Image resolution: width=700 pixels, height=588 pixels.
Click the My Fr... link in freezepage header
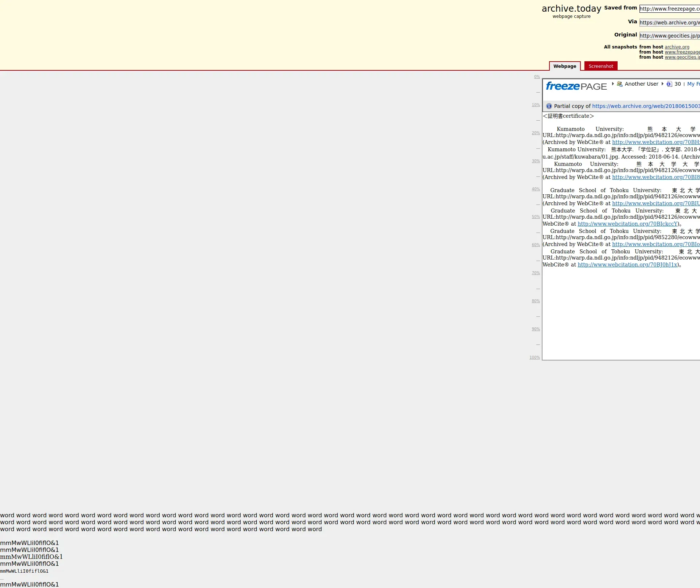pos(693,84)
